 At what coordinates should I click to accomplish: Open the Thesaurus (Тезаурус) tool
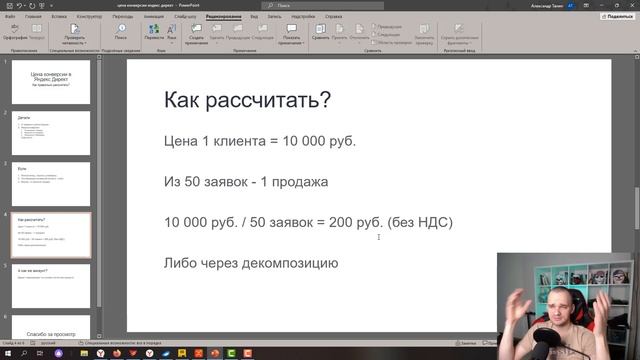click(x=37, y=32)
